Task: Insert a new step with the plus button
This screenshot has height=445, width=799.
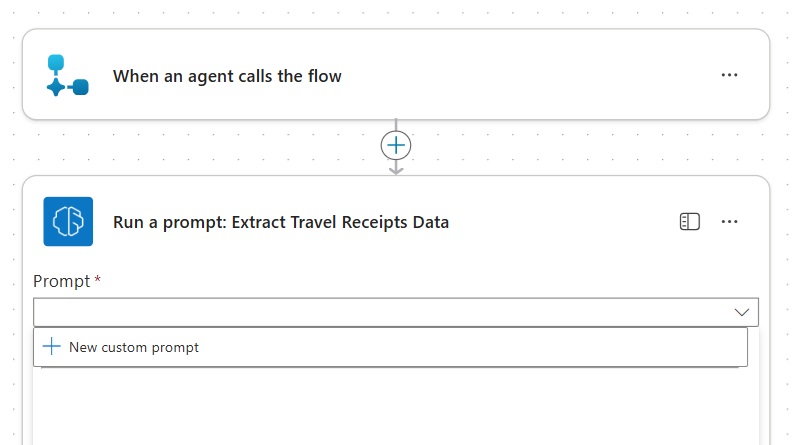Action: [396, 145]
